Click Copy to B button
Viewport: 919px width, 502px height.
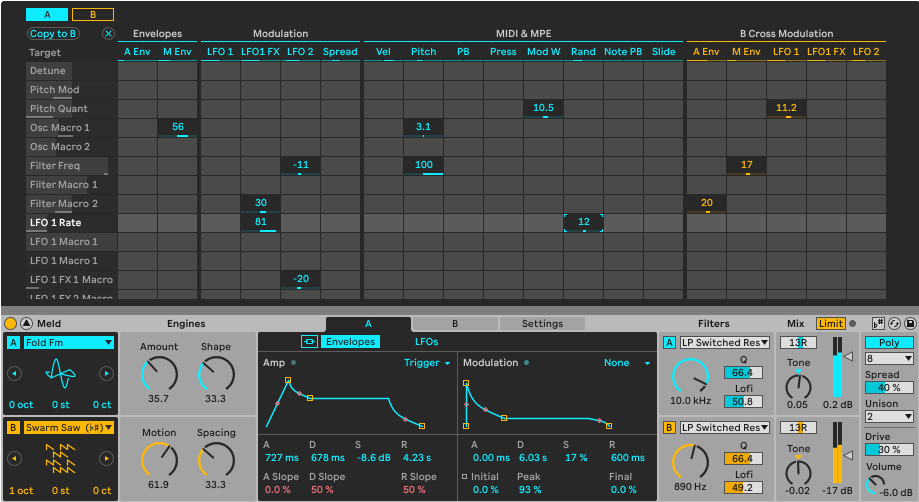pyautogui.click(x=53, y=33)
